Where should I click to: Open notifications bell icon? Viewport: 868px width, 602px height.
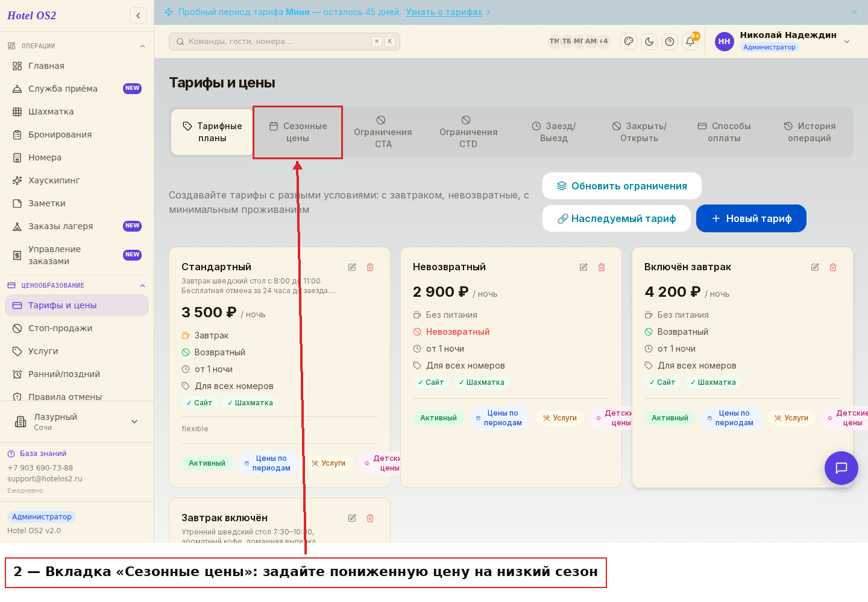(690, 42)
